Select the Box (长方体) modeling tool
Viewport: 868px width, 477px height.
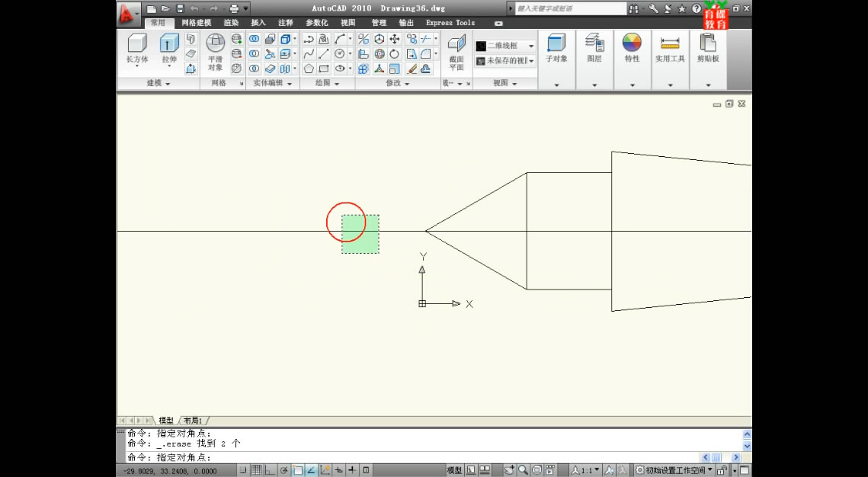(136, 49)
